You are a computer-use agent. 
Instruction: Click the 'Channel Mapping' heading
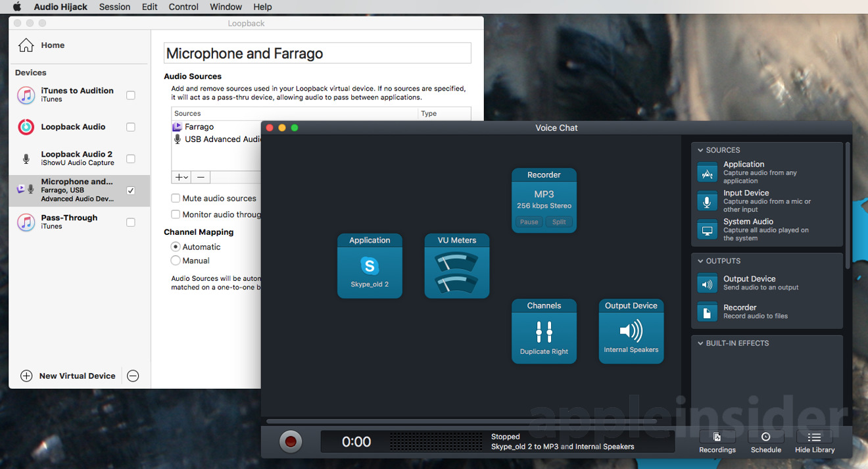point(199,232)
